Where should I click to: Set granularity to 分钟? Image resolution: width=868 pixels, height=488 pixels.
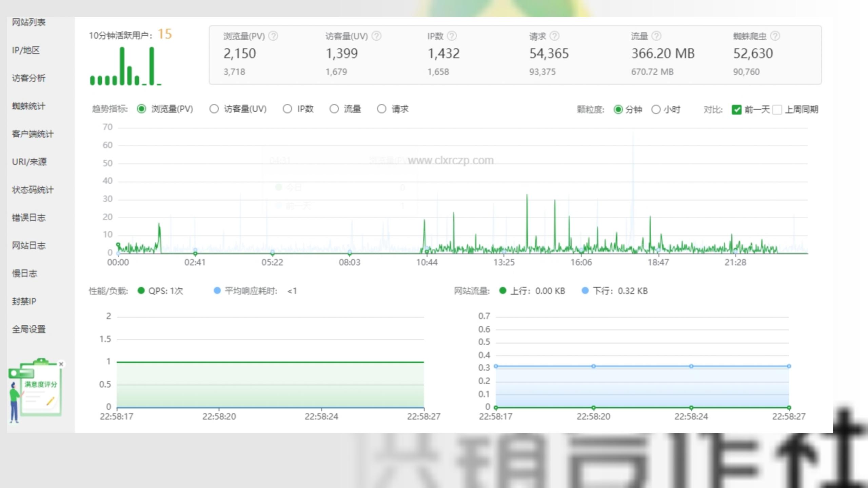[x=618, y=109]
